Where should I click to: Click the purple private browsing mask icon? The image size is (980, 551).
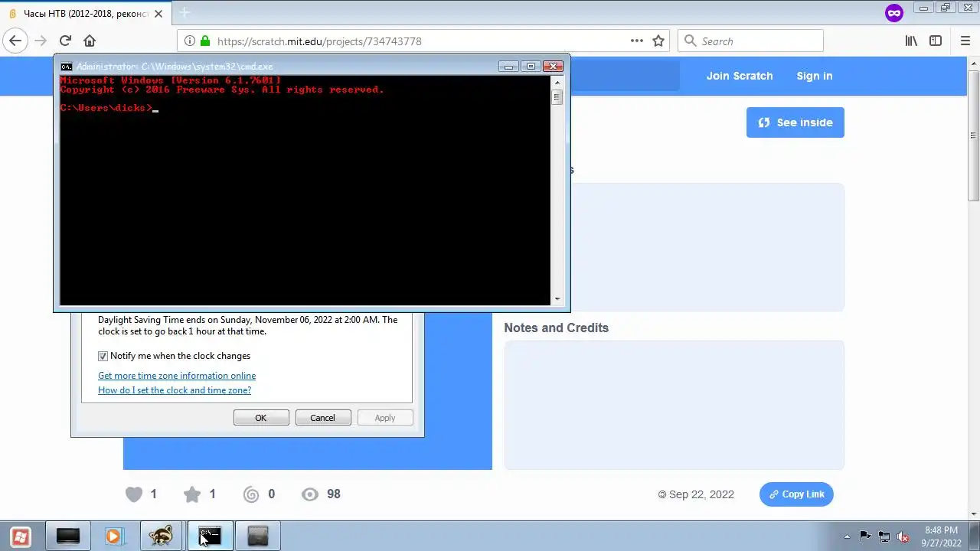click(x=893, y=13)
